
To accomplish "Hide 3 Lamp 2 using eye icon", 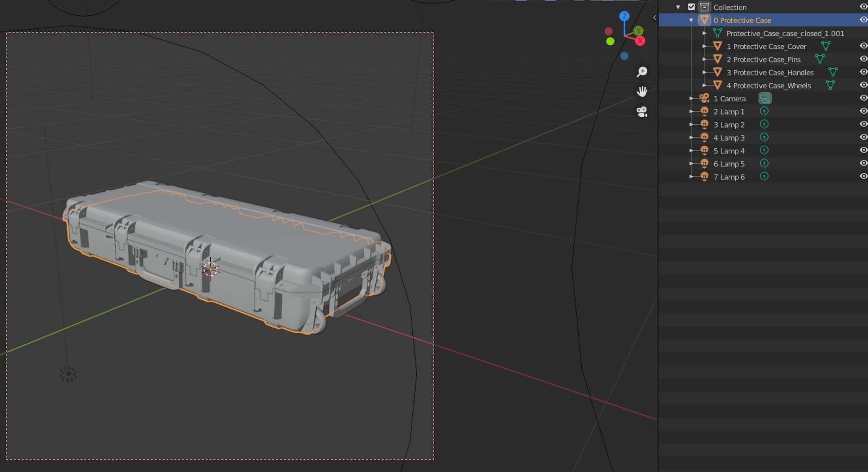I will click(x=863, y=124).
